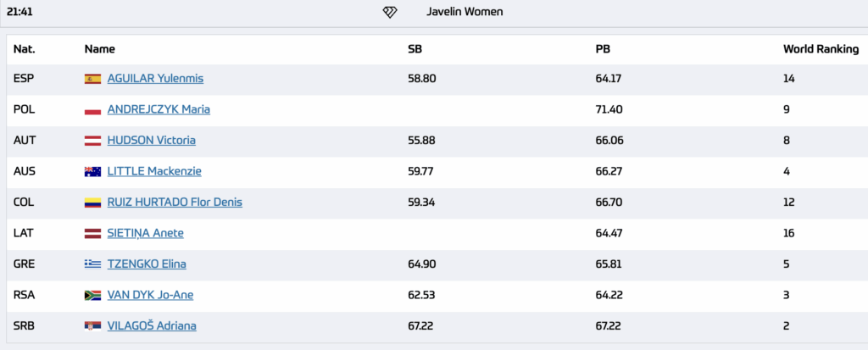The height and width of the screenshot is (350, 868).
Task: Open VILAGOŠ Adriana athlete link
Action: point(152,326)
